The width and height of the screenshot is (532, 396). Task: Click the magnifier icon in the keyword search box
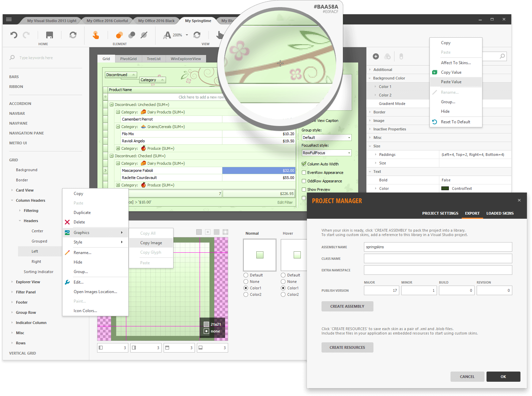[x=12, y=58]
